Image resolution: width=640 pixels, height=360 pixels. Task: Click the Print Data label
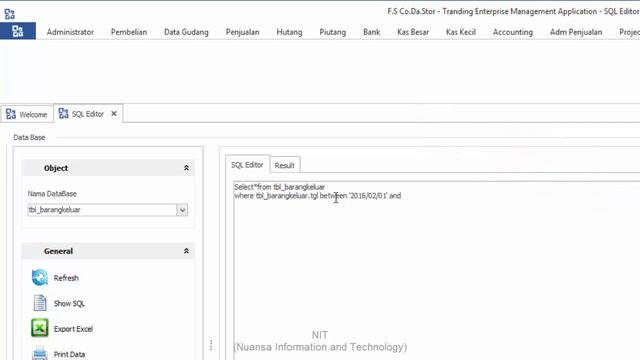pyautogui.click(x=69, y=354)
